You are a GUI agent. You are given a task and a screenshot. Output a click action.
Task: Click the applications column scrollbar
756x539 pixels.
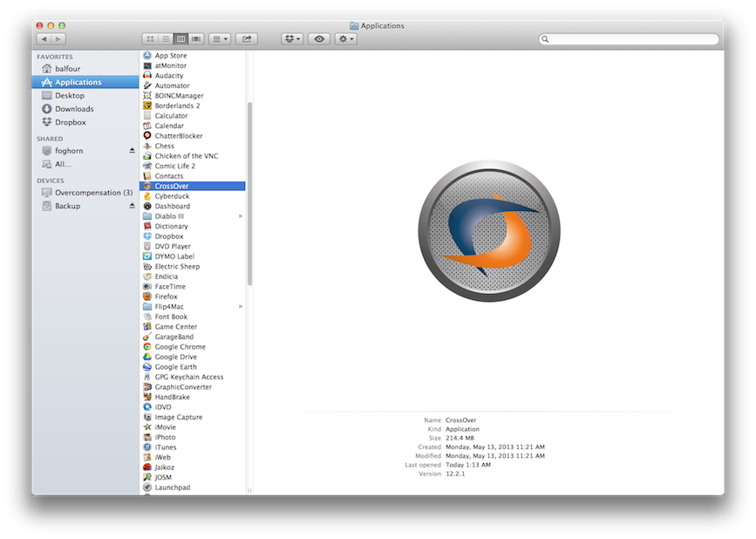pos(249,192)
